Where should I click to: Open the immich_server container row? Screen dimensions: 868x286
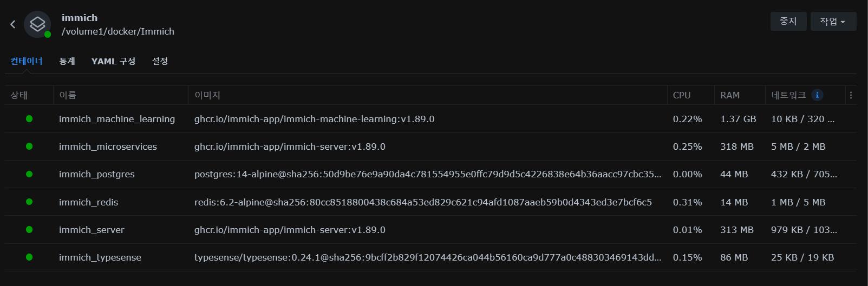tap(92, 230)
